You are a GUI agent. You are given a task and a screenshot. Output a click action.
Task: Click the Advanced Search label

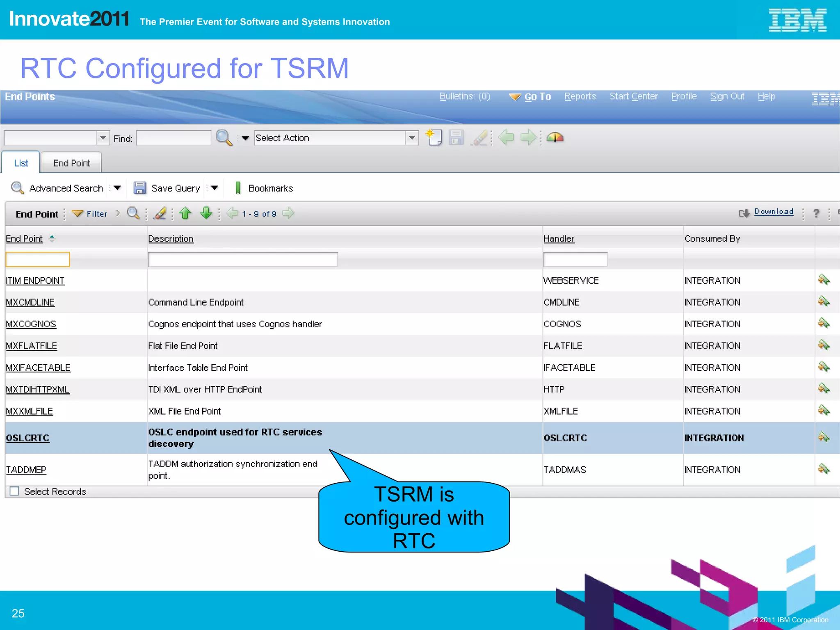pos(66,188)
